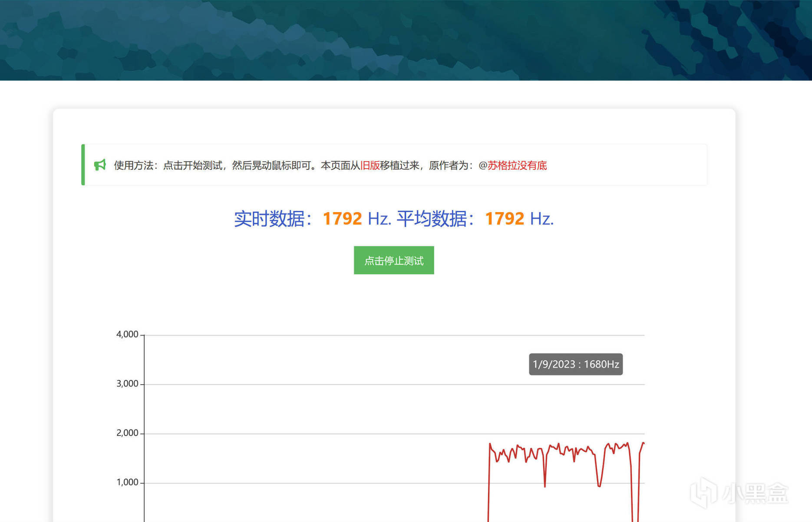This screenshot has width=812, height=522.
Task: Click the 1,000 y-axis label
Action: [x=127, y=482]
